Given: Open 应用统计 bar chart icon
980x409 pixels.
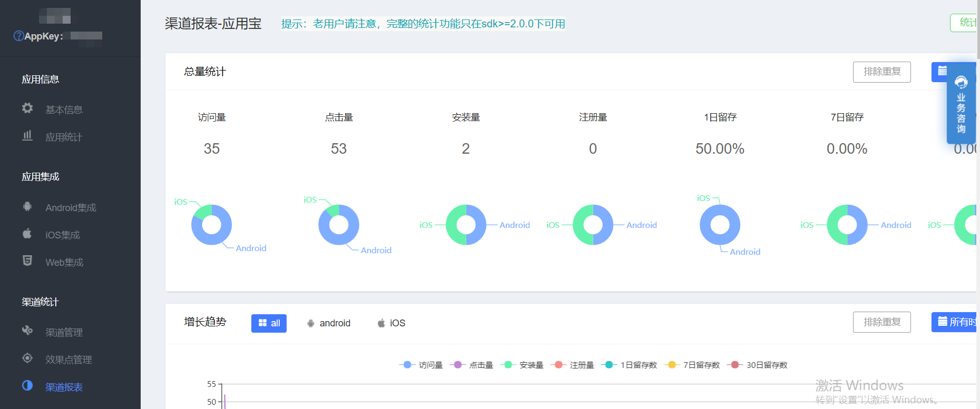Looking at the screenshot, I should tap(27, 136).
